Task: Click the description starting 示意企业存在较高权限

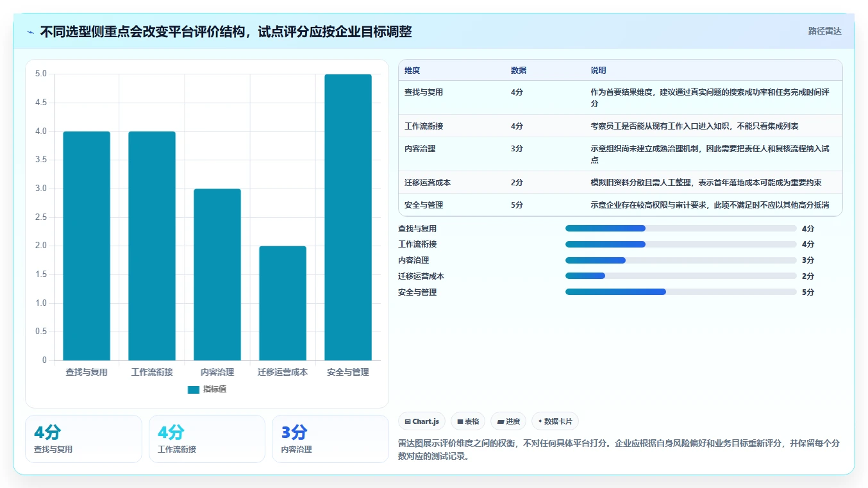Action: [x=710, y=205]
